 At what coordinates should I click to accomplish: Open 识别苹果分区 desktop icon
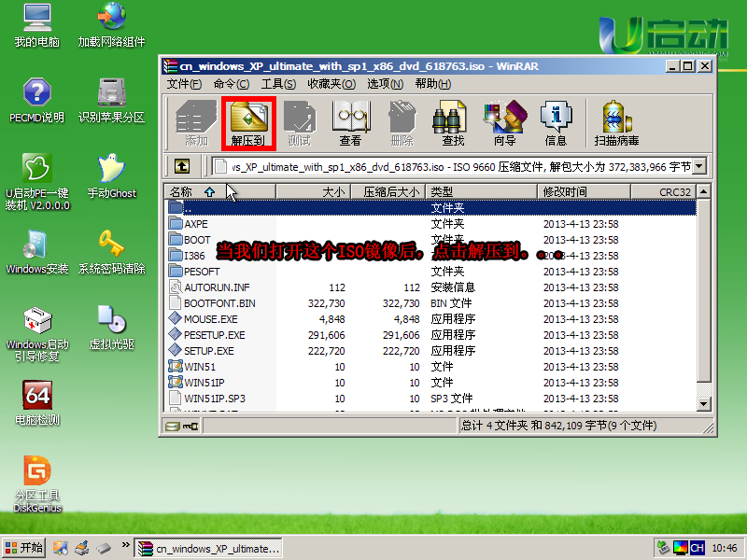(x=111, y=101)
